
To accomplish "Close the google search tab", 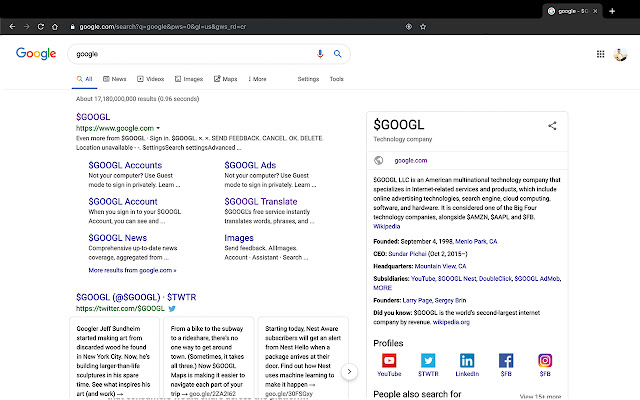I will [595, 11].
